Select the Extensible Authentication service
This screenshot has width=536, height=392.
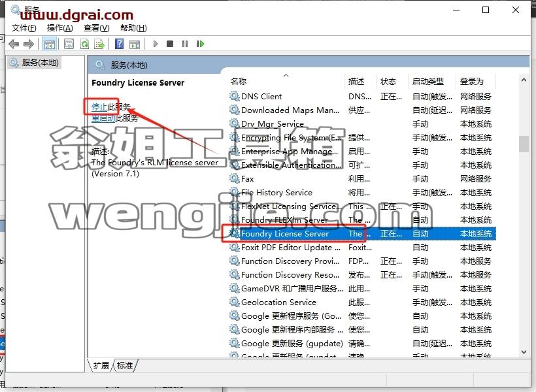[362, 165]
